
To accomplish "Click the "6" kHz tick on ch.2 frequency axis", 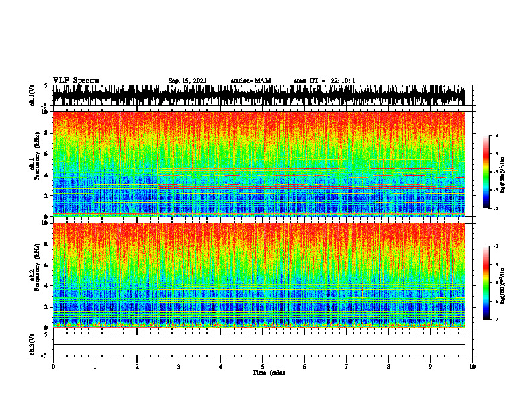I will pos(47,265).
